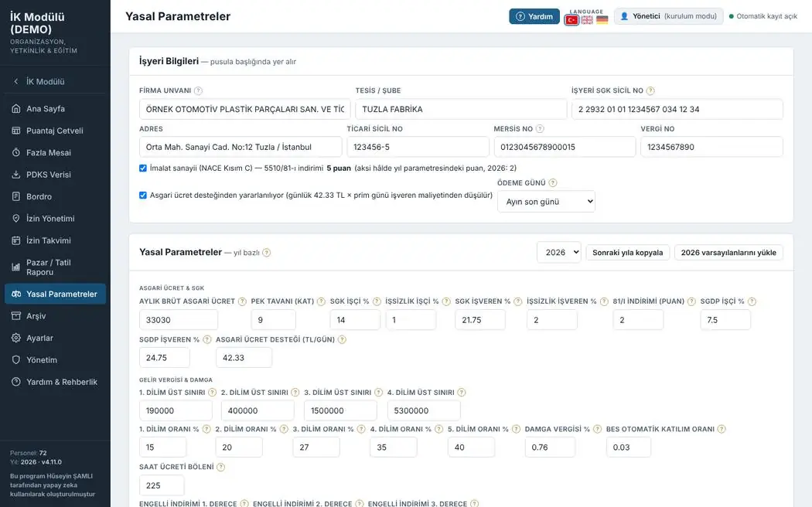Focus the SGK İşveren % field 21.75
Viewport: 812px width, 507px height.
click(x=480, y=320)
